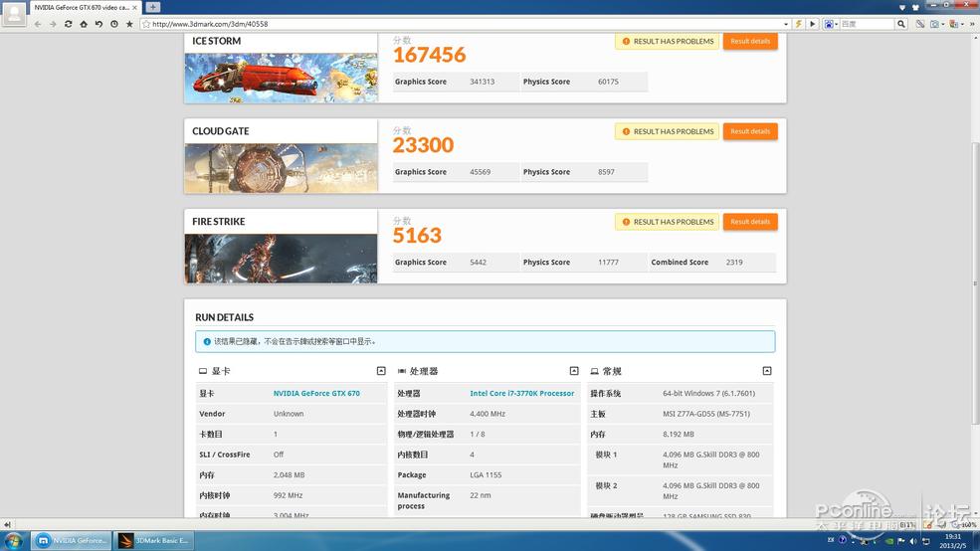The width and height of the screenshot is (980, 551).
Task: Collapse the 常规 general section
Action: pyautogui.click(x=767, y=371)
